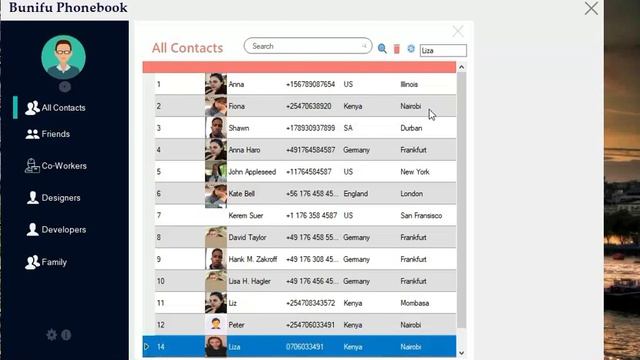Click David Taylor's contact photo

(216, 237)
